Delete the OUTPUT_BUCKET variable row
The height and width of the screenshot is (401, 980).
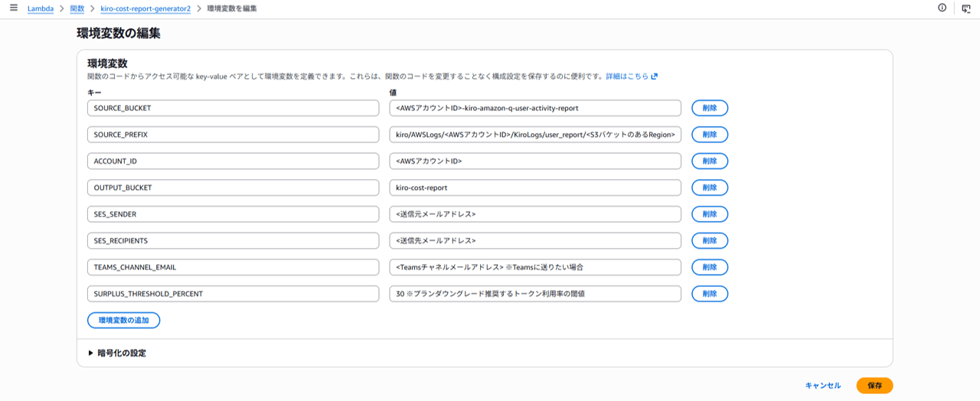[710, 187]
